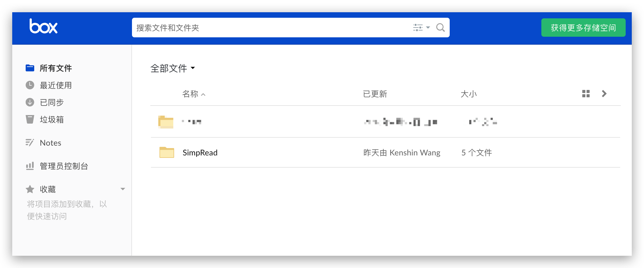Click the 管理员控制台 chart icon
This screenshot has width=644, height=268.
point(30,166)
